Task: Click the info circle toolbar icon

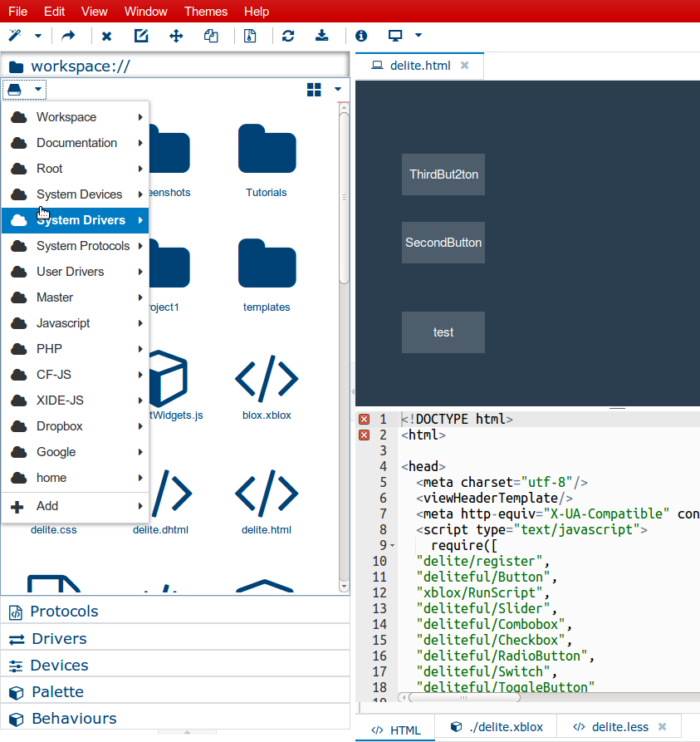Action: pos(360,36)
